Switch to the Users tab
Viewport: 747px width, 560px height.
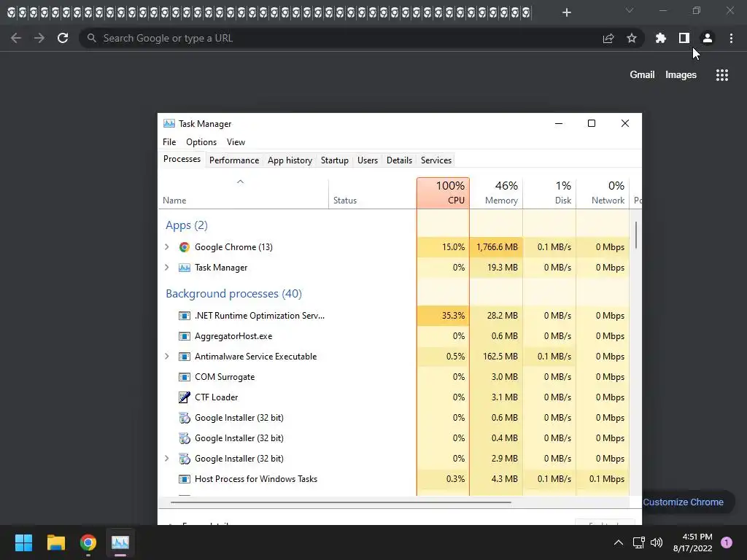[x=368, y=160]
